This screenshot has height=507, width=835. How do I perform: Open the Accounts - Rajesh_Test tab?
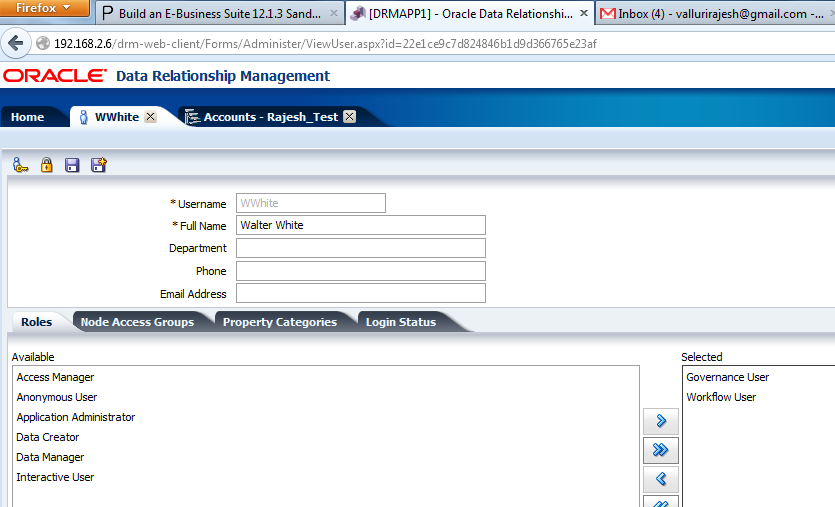click(271, 117)
